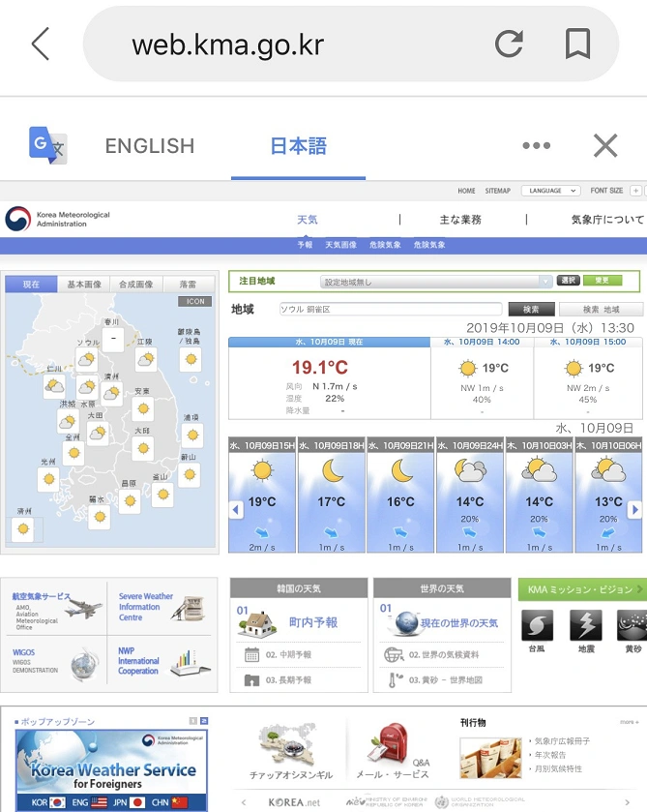Screen dimensions: 647x812
Task: Click the ICON button on the map
Action: 195,301
